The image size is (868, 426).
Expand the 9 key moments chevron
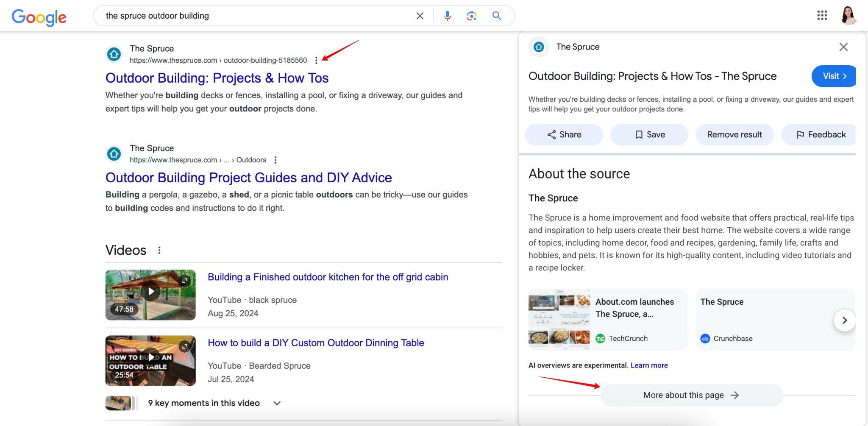276,403
